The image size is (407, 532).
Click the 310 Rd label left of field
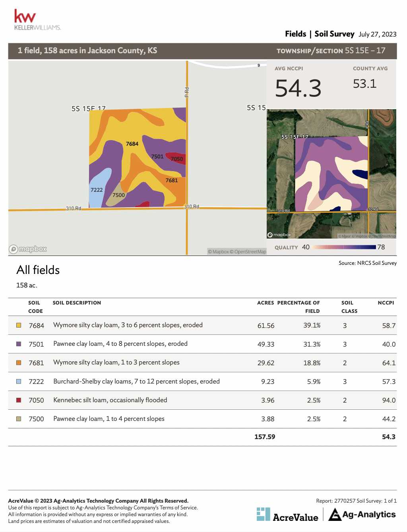pyautogui.click(x=74, y=208)
